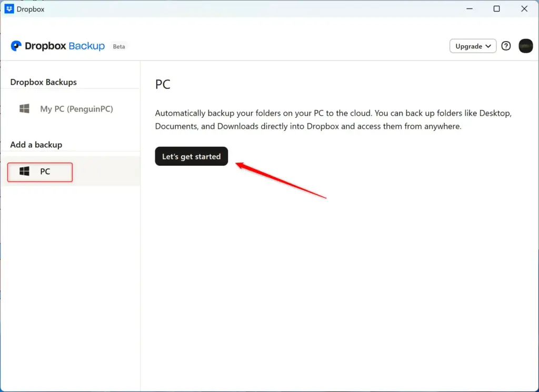Open the Upgrade dropdown
The image size is (539, 392).
(x=473, y=46)
